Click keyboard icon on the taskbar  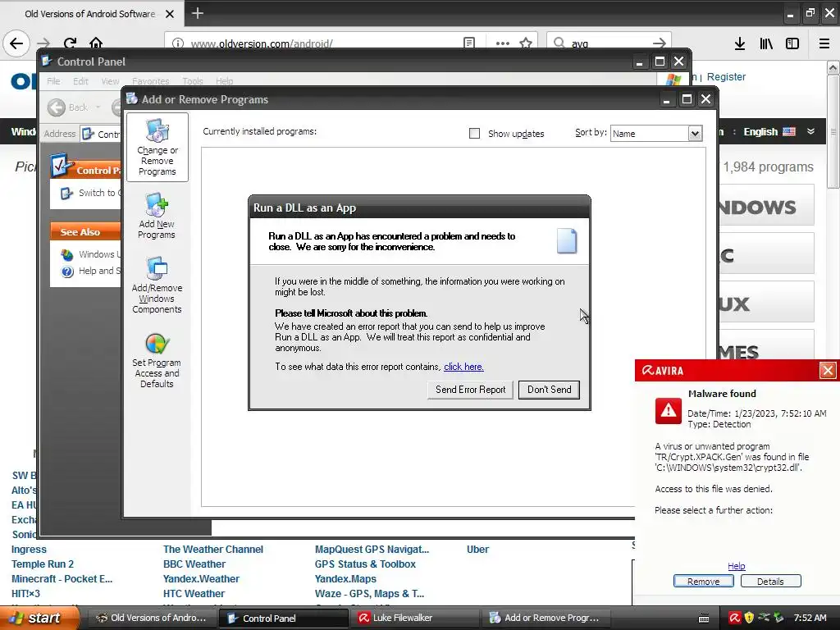(704, 619)
